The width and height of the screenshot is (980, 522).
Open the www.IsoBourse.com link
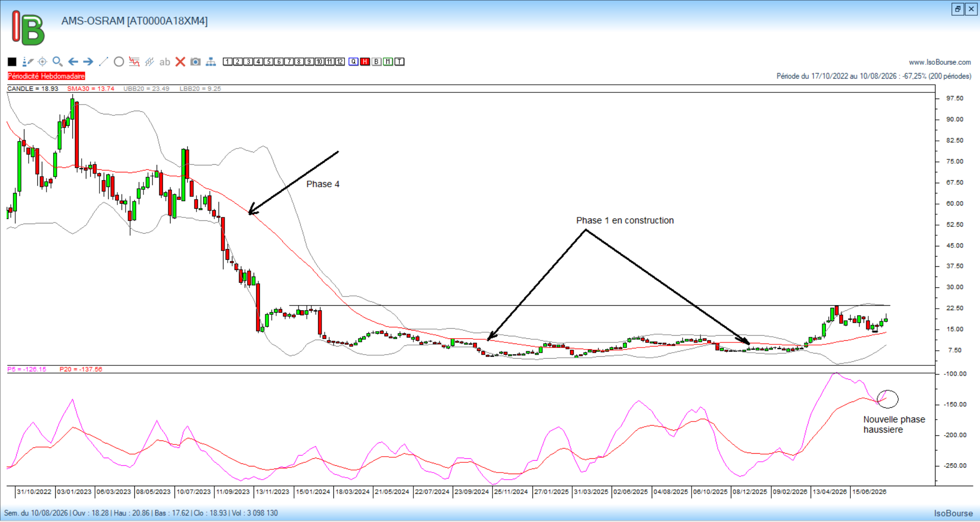[940, 62]
